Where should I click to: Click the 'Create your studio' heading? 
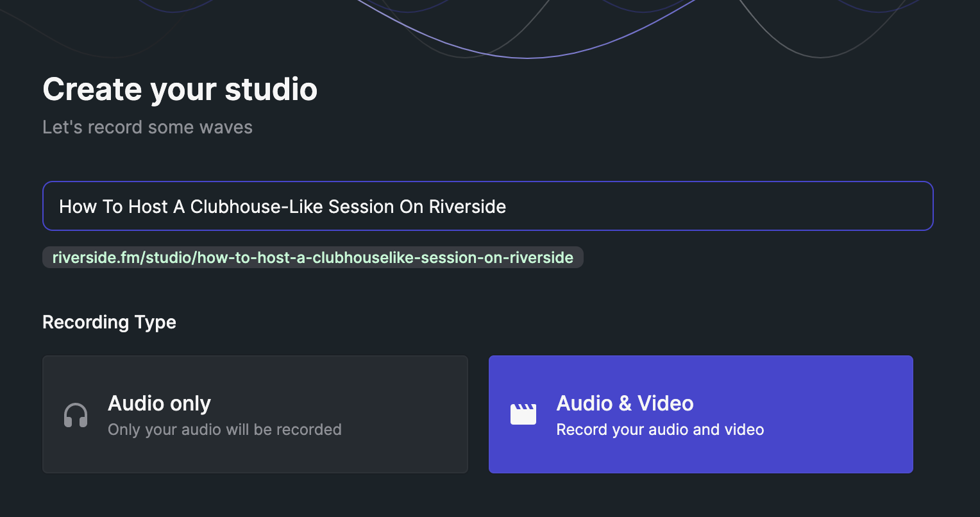click(180, 89)
